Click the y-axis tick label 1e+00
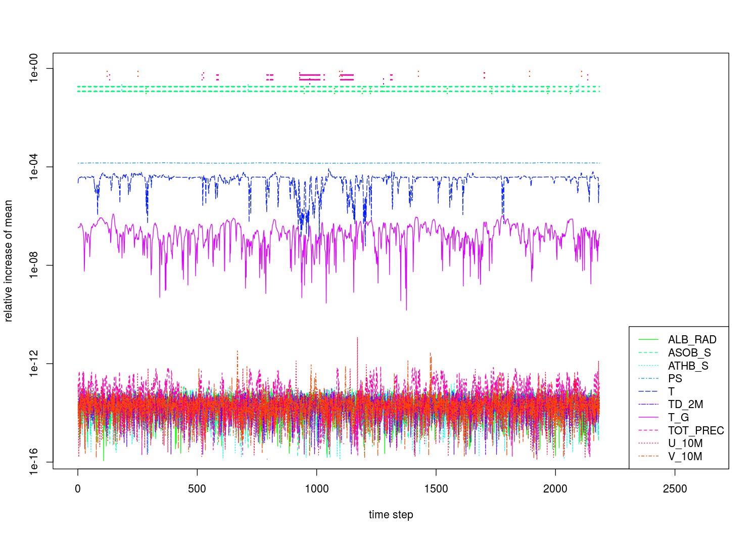Screen dimensions: 756x535 coord(33,69)
